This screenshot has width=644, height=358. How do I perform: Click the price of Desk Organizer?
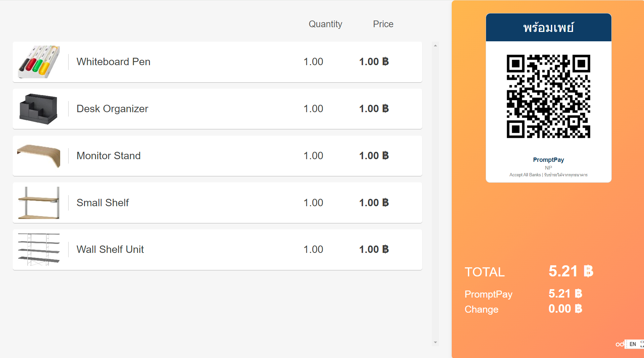[374, 109]
